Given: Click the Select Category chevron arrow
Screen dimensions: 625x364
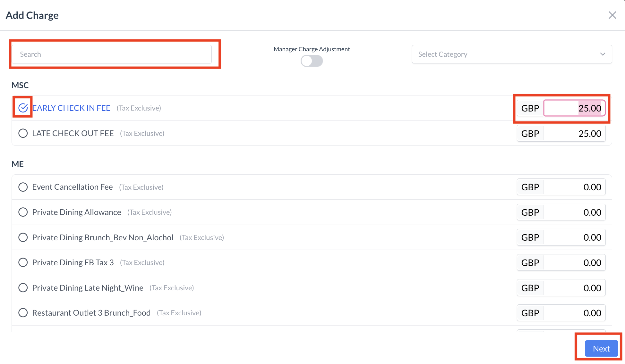Looking at the screenshot, I should tap(603, 54).
